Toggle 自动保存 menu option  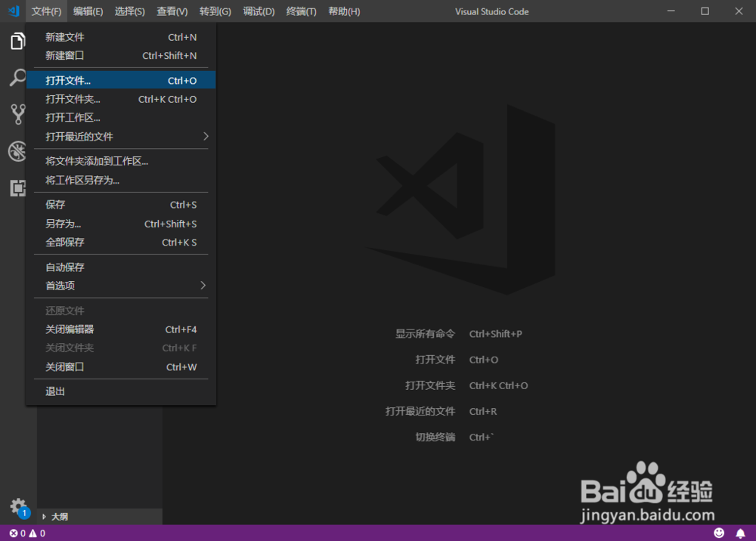click(x=121, y=267)
